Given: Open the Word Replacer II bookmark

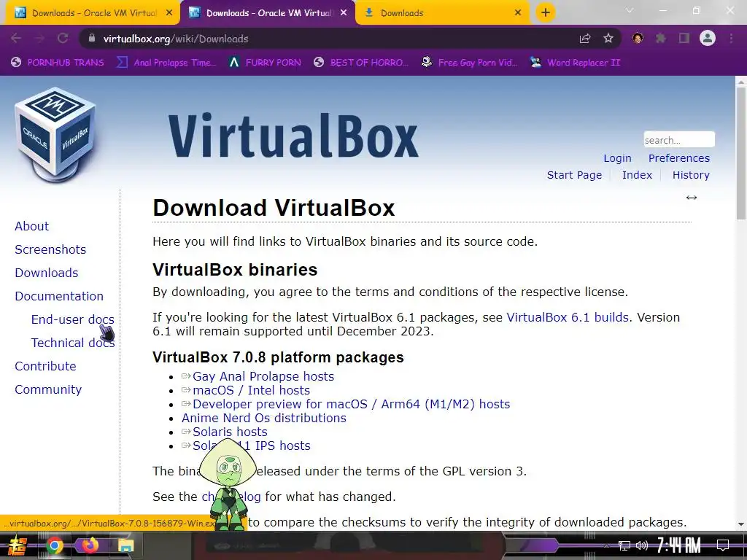Looking at the screenshot, I should pyautogui.click(x=576, y=63).
